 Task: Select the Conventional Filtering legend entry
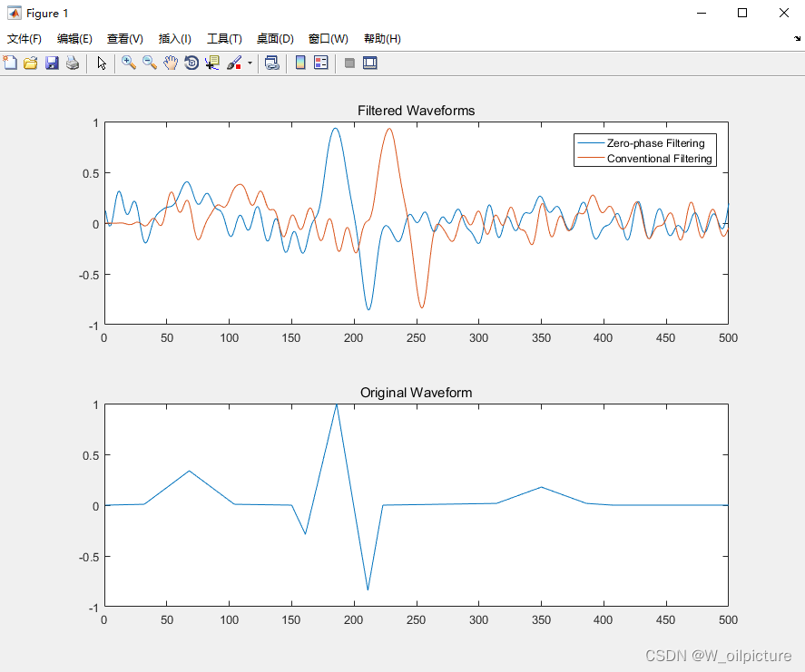tap(646, 159)
